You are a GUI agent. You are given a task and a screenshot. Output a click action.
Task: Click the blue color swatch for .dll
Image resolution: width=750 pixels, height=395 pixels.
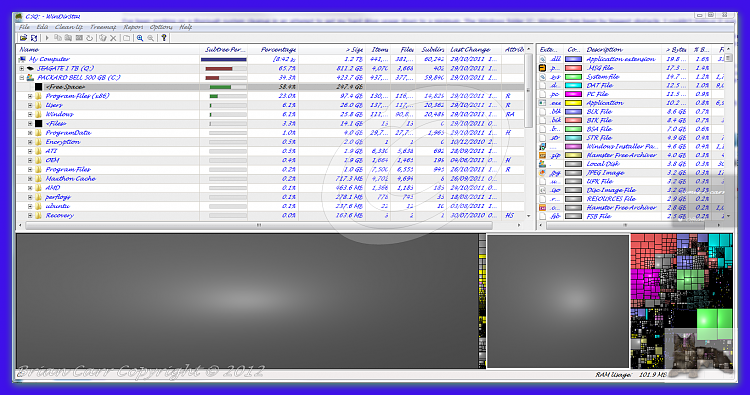point(574,59)
